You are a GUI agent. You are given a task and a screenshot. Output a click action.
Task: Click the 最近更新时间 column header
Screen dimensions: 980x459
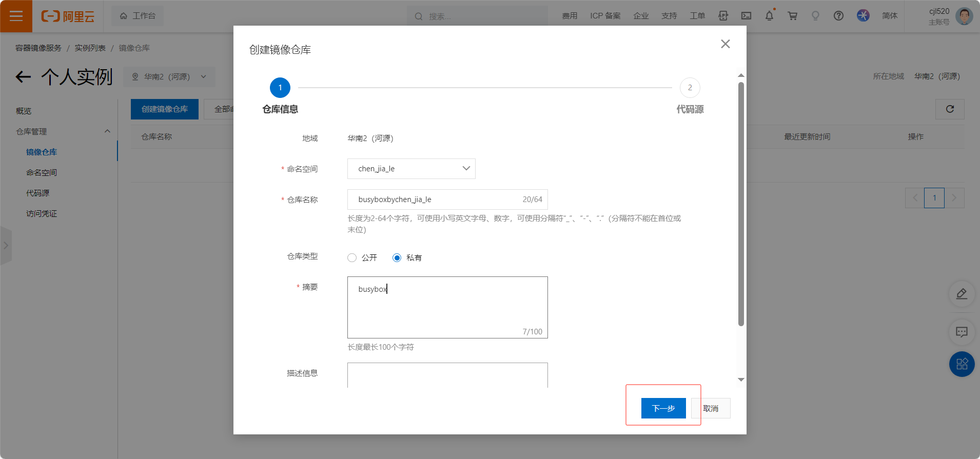pyautogui.click(x=807, y=136)
